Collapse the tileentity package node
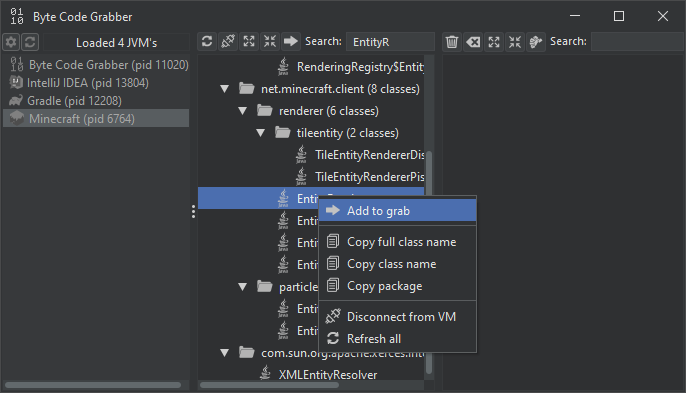 tap(260, 133)
